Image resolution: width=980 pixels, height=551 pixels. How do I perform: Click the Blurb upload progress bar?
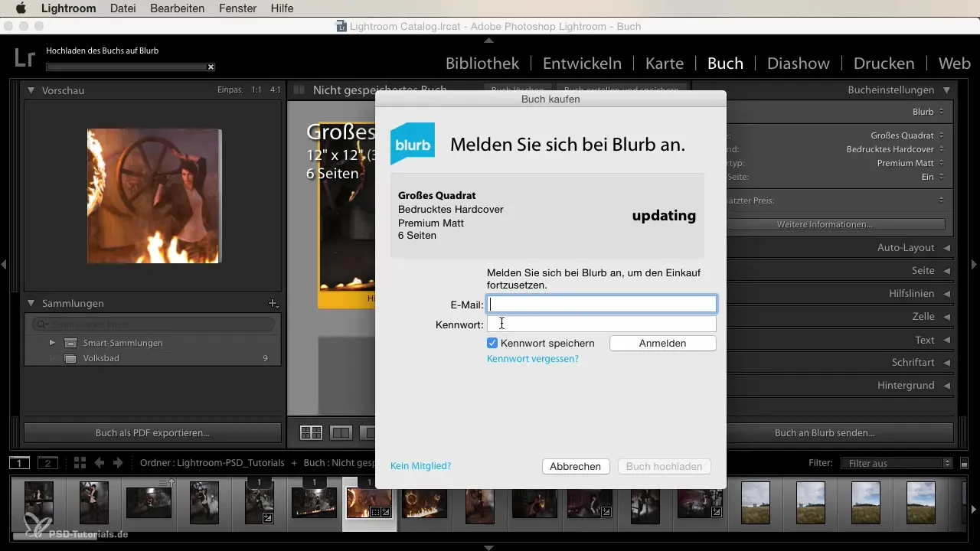(x=126, y=67)
